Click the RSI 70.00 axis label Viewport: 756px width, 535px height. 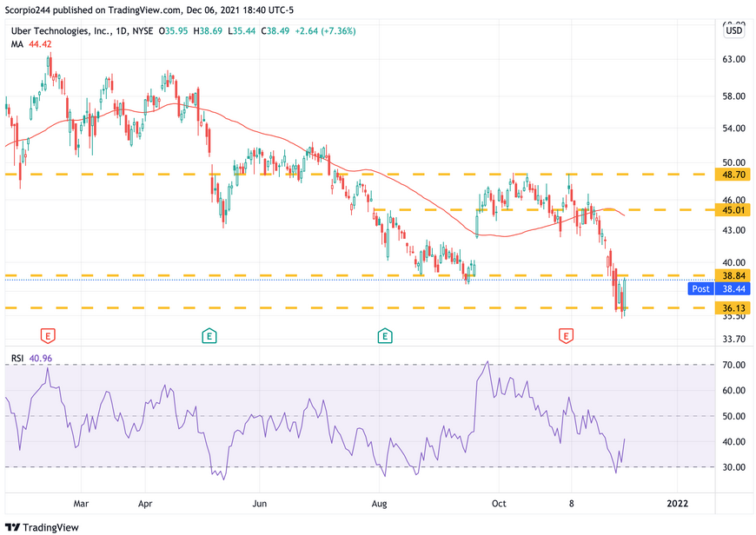(733, 365)
